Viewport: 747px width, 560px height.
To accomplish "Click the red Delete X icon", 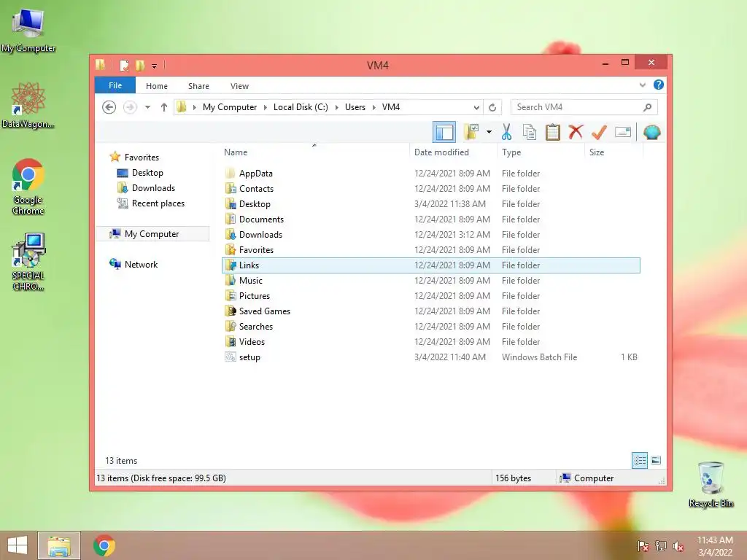I will 576,132.
